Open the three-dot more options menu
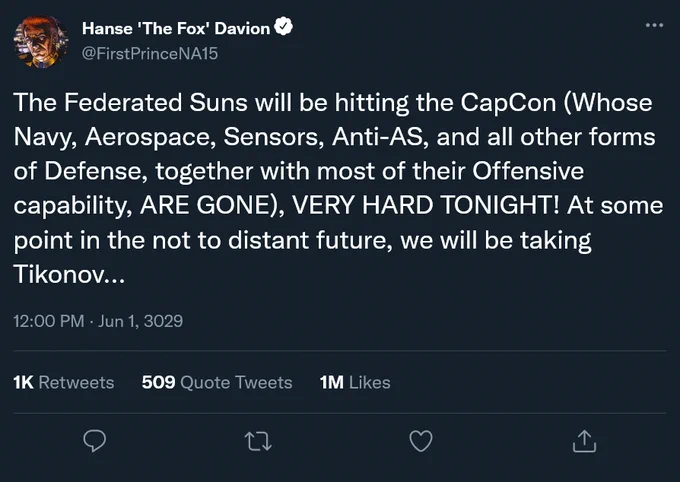680x482 pixels. [654, 25]
